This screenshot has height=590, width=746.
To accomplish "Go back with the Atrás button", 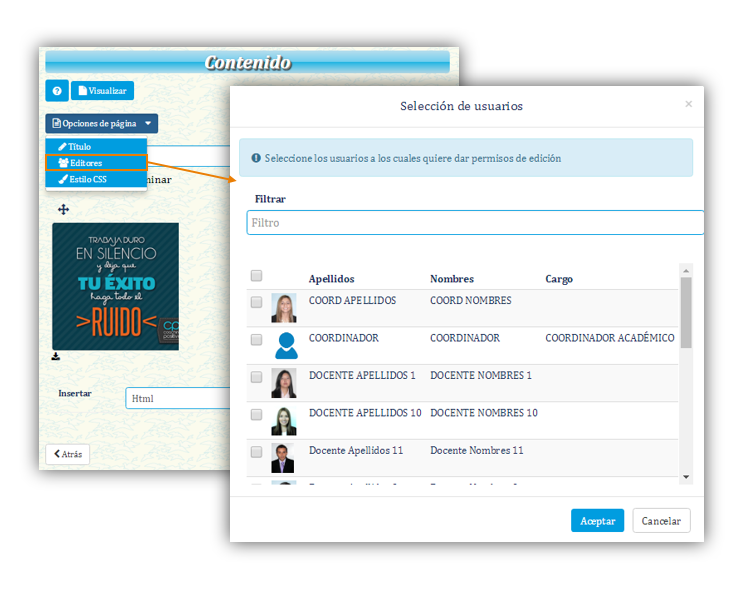I will tap(68, 454).
